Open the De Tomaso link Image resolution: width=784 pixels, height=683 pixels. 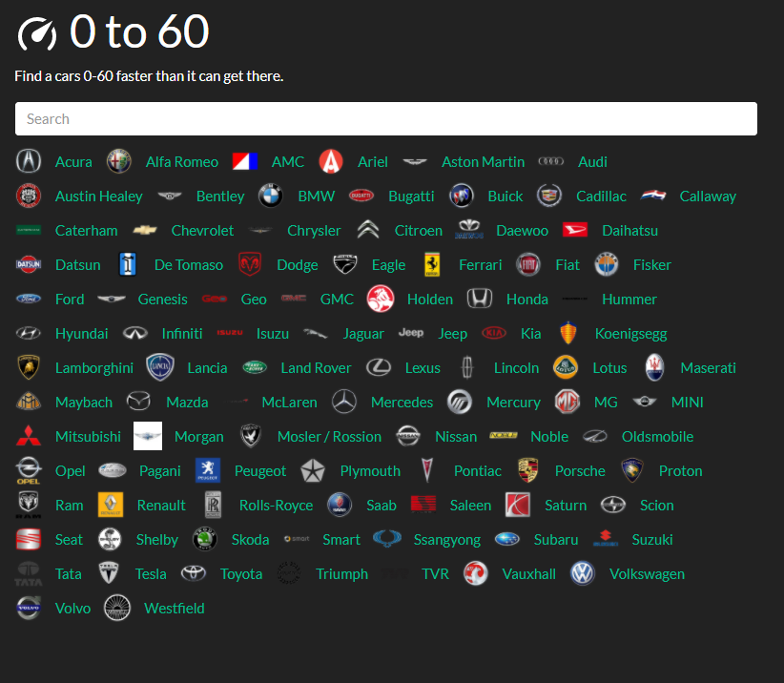(189, 264)
